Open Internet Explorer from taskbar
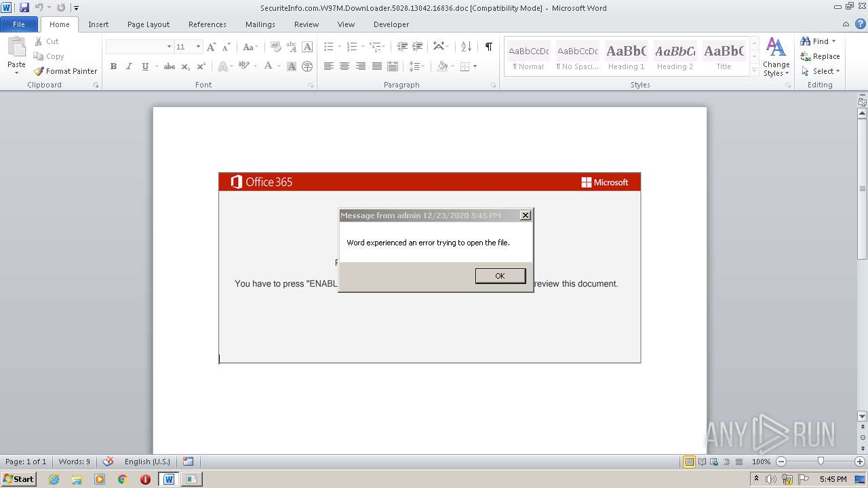868x488 pixels. (x=54, y=479)
